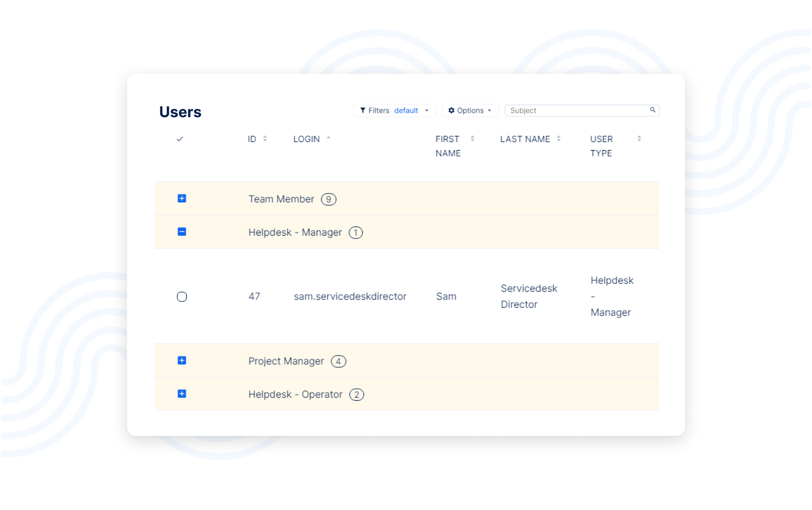Screen dimensions: 812x510
Task: Click the search magnifier icon
Action: (653, 110)
